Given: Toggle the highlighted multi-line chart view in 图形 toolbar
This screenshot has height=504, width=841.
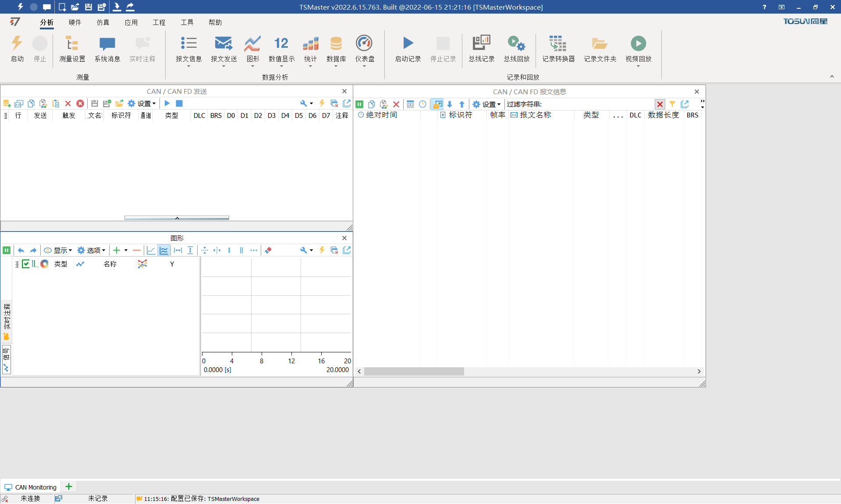Looking at the screenshot, I should [x=163, y=250].
